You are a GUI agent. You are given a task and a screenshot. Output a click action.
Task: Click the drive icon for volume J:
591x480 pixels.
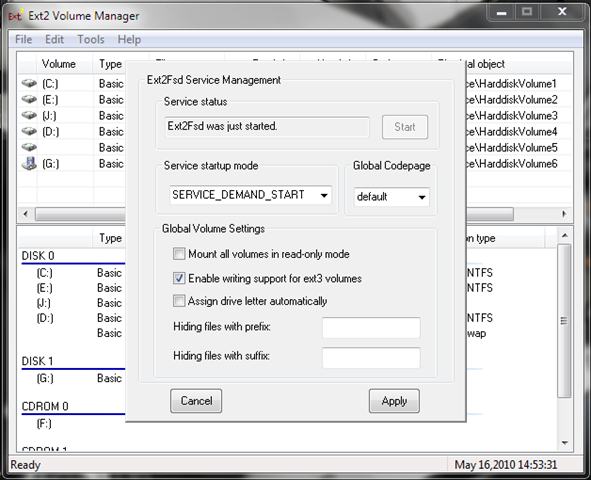[29, 115]
